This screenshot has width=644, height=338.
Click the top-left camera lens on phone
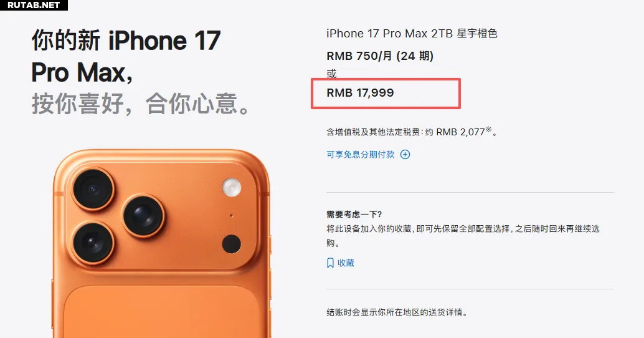point(93,189)
